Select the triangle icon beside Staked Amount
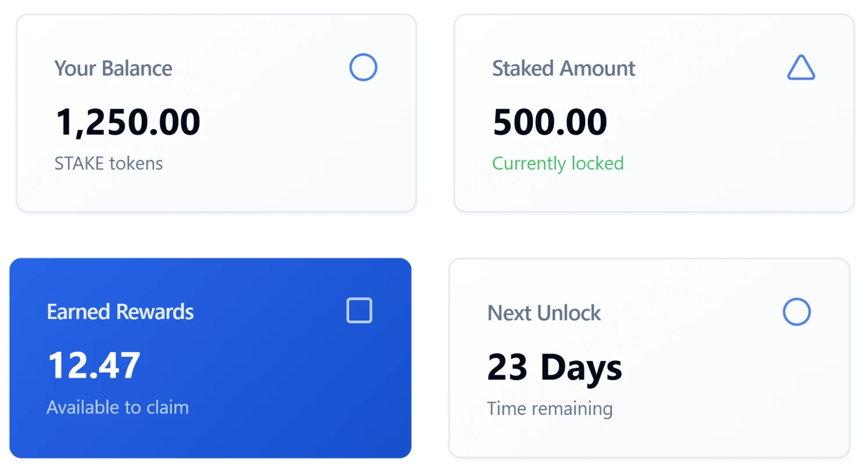Screen dimensions: 868x469 coord(801,68)
